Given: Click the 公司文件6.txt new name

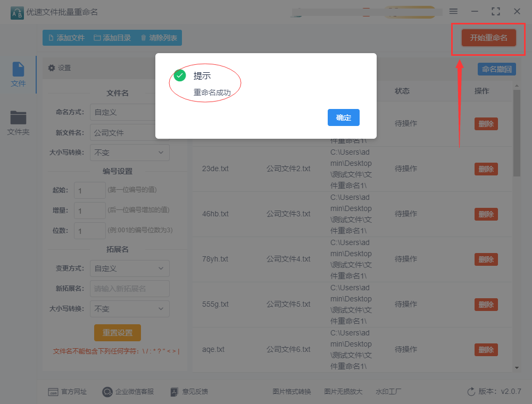Looking at the screenshot, I should tap(288, 349).
